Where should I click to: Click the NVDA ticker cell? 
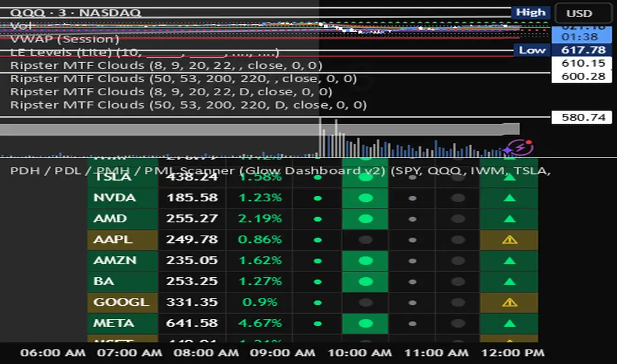pyautogui.click(x=122, y=197)
